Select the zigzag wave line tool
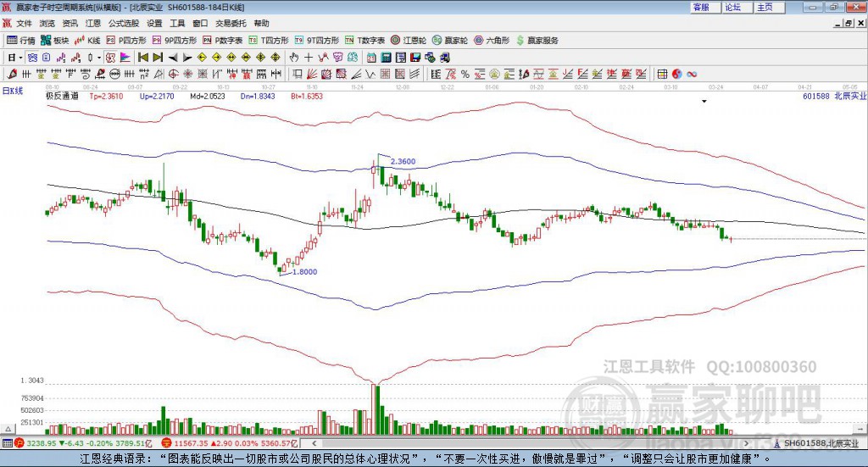 pos(370,74)
